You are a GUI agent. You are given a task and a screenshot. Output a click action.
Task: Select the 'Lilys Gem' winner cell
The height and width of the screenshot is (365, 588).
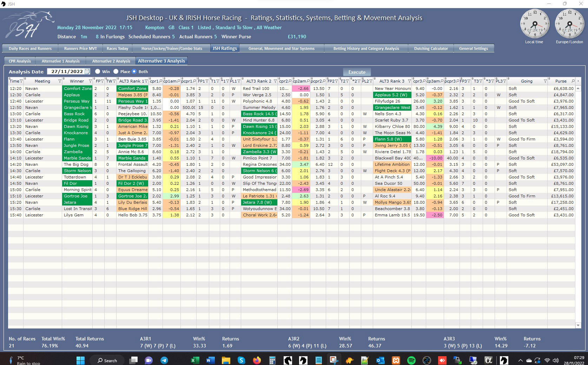(x=77, y=215)
